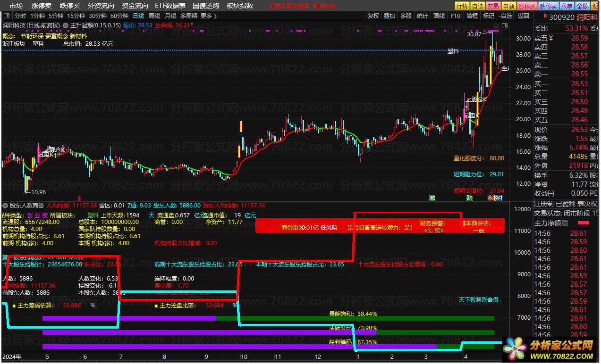
Task: Open the ETF数据表 menu
Action: click(x=170, y=6)
